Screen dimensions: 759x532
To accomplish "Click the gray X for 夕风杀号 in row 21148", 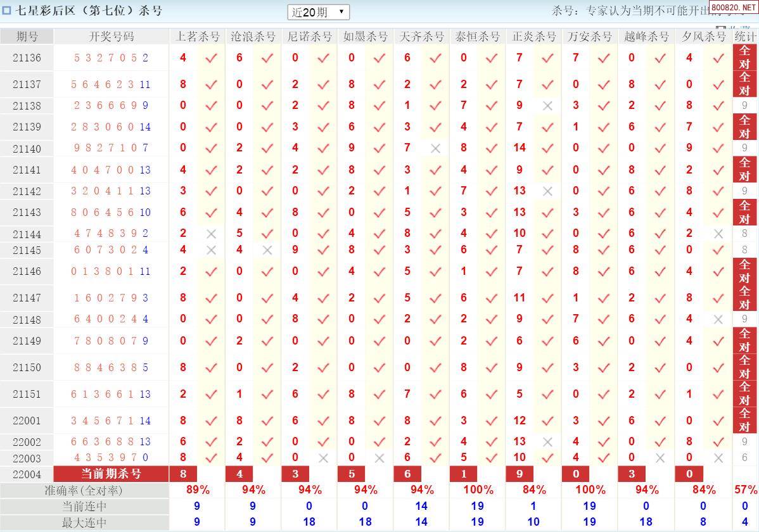I will [x=718, y=319].
